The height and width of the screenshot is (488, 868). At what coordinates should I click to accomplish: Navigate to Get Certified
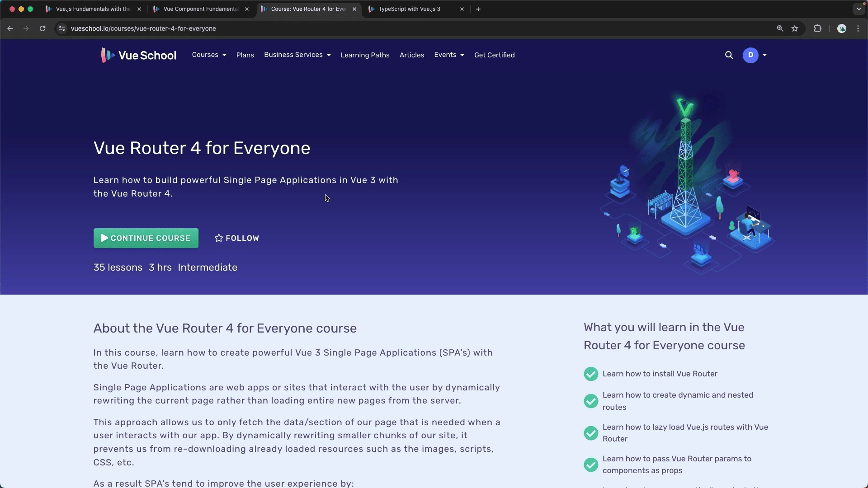tap(495, 55)
